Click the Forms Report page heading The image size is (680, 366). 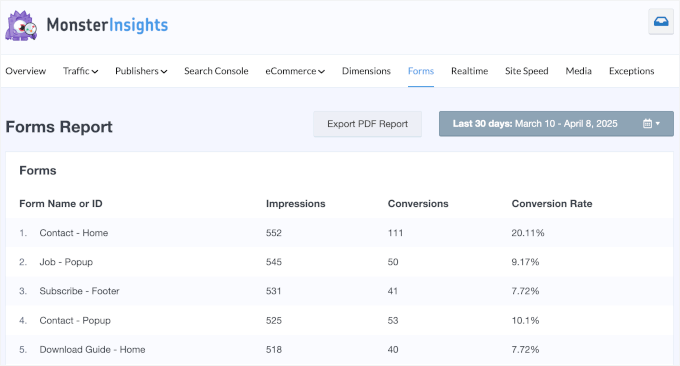point(59,127)
